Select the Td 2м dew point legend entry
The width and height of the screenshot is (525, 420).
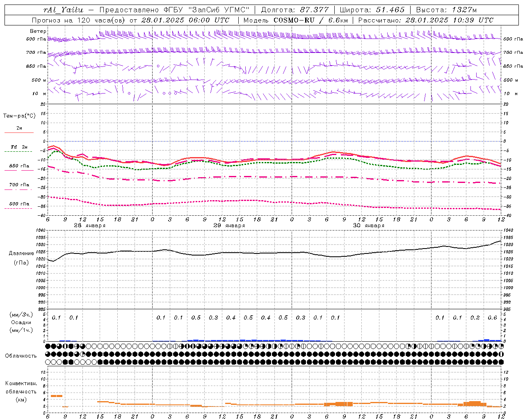coord(19,147)
